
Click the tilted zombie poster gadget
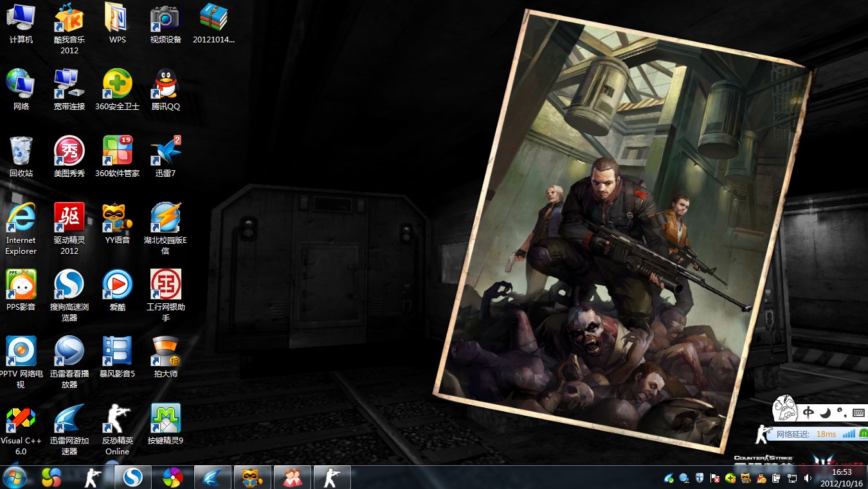coord(624,231)
